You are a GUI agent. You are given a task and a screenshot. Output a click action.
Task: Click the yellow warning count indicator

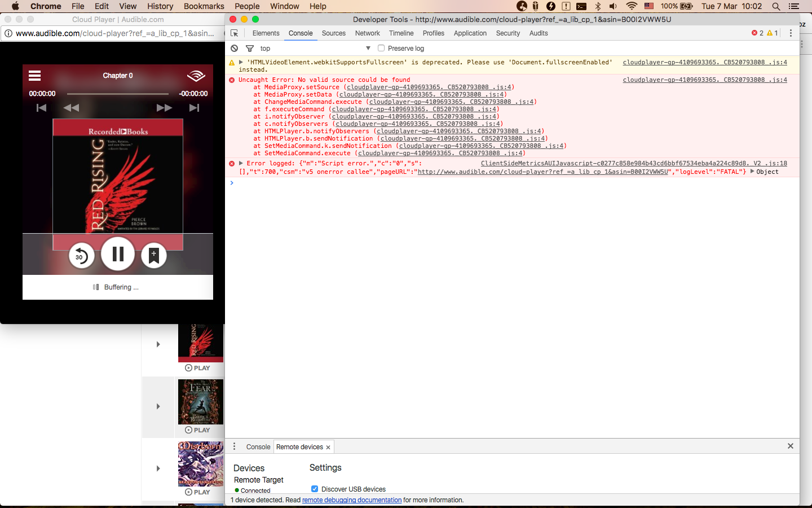pyautogui.click(x=773, y=33)
